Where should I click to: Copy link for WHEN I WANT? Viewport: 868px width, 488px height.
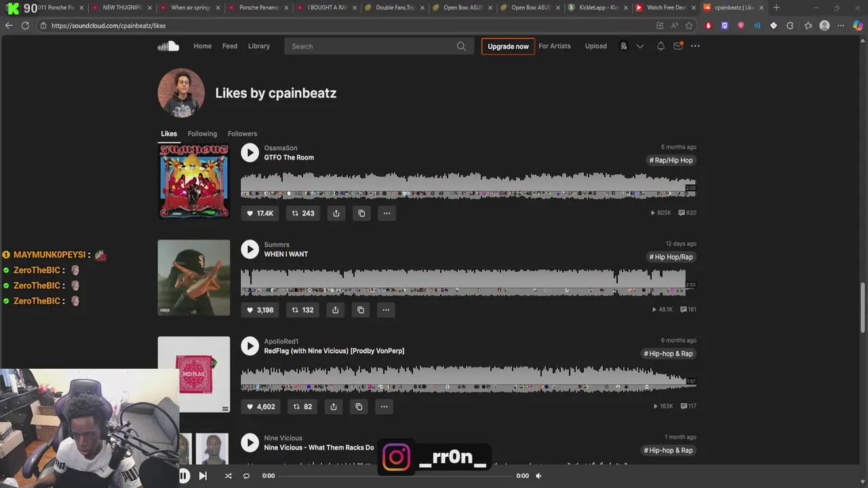(361, 310)
